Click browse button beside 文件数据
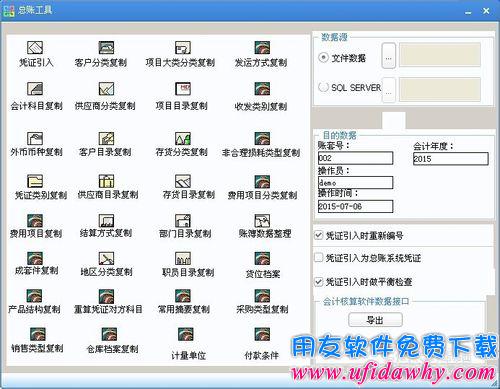500x389 pixels. (389, 56)
